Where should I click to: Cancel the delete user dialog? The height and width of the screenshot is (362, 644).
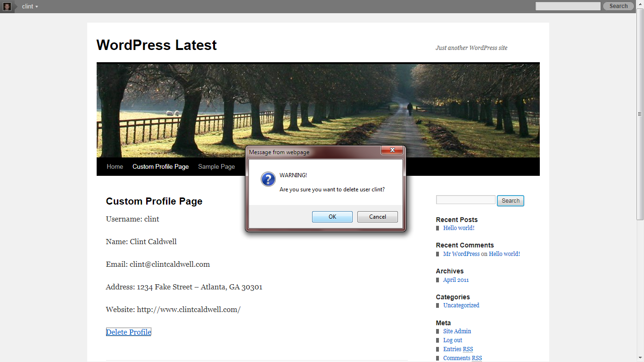click(377, 217)
